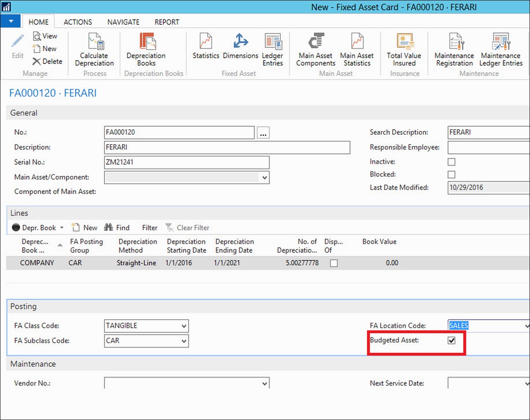Viewport: 530px width, 420px height.
Task: Click the Description field with FERARI
Action: pos(227,147)
